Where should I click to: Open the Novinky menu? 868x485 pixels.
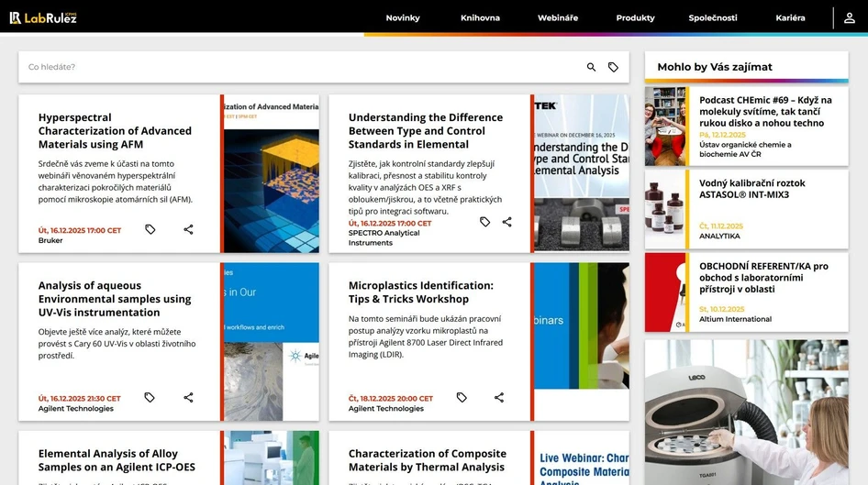(x=403, y=17)
